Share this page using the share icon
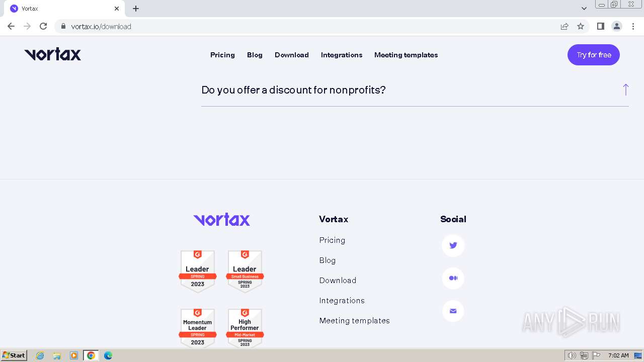The image size is (644, 362). [565, 26]
